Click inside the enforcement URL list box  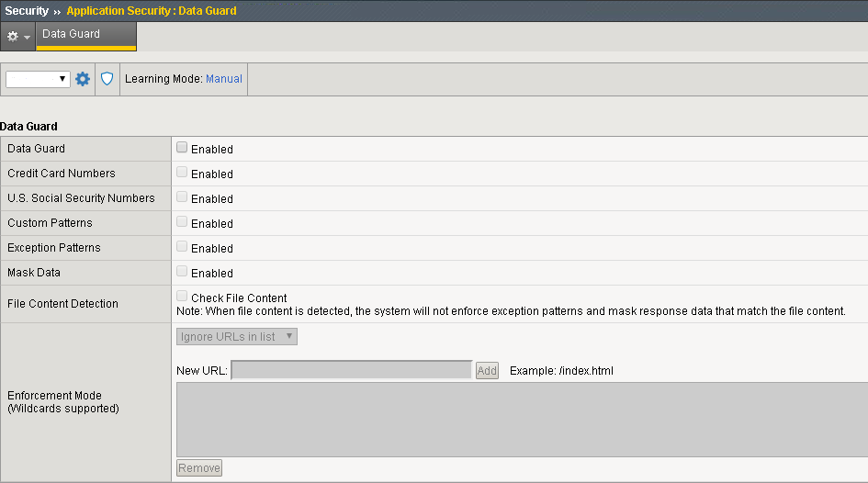click(x=522, y=420)
